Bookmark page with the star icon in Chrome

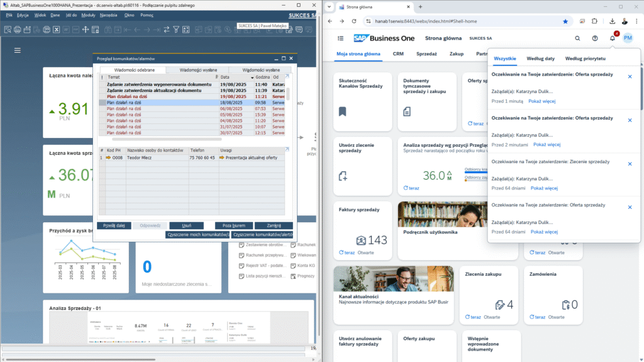pos(565,21)
